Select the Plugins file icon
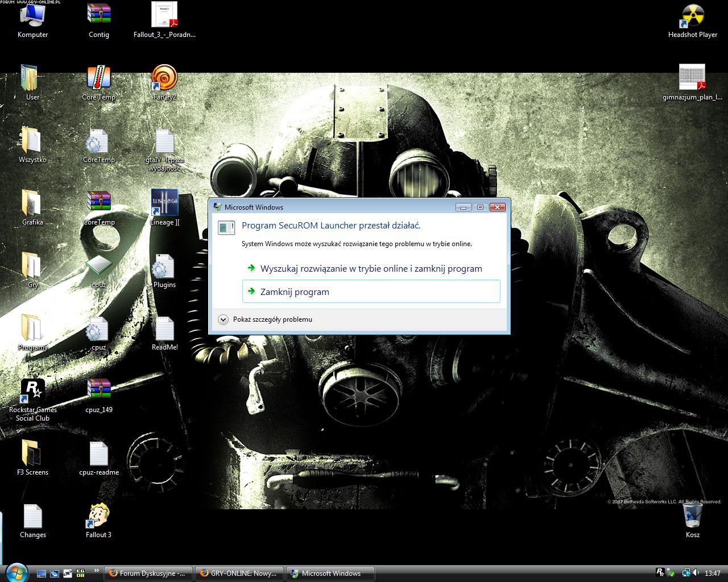 (164, 271)
